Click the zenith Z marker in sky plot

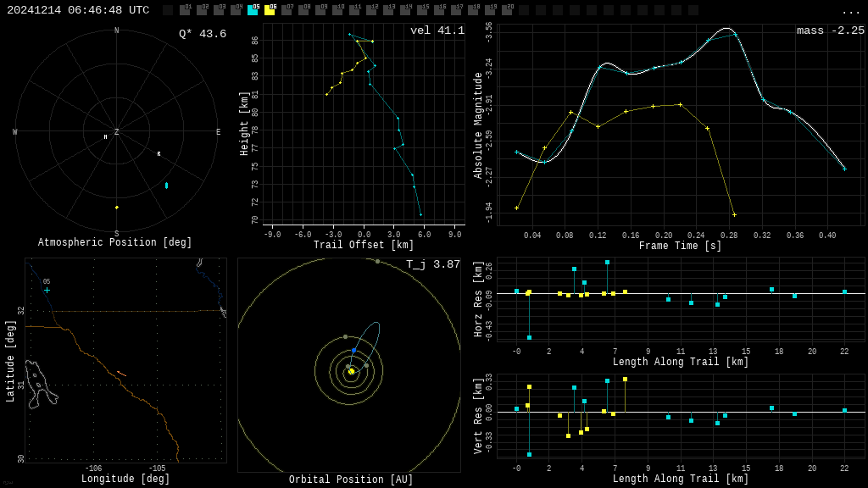pyautogui.click(x=117, y=132)
